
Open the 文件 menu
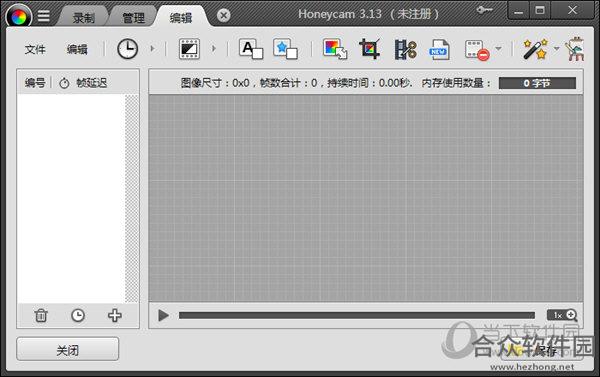pos(35,49)
